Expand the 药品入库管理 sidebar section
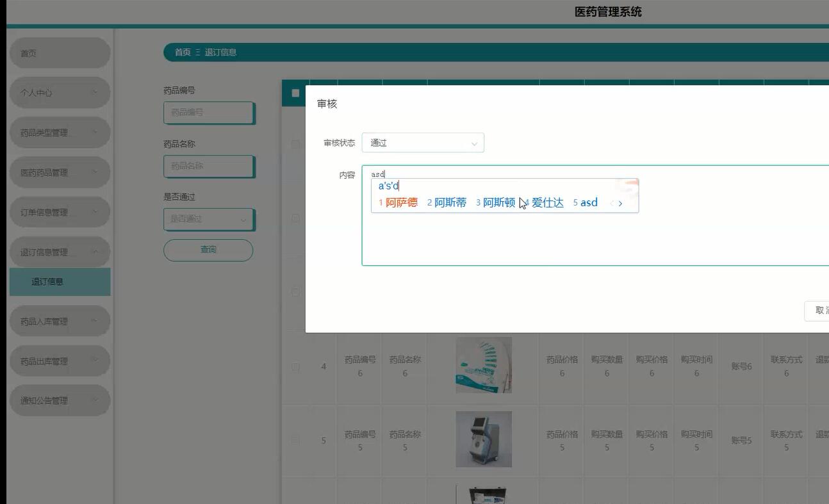829x504 pixels. click(x=60, y=320)
